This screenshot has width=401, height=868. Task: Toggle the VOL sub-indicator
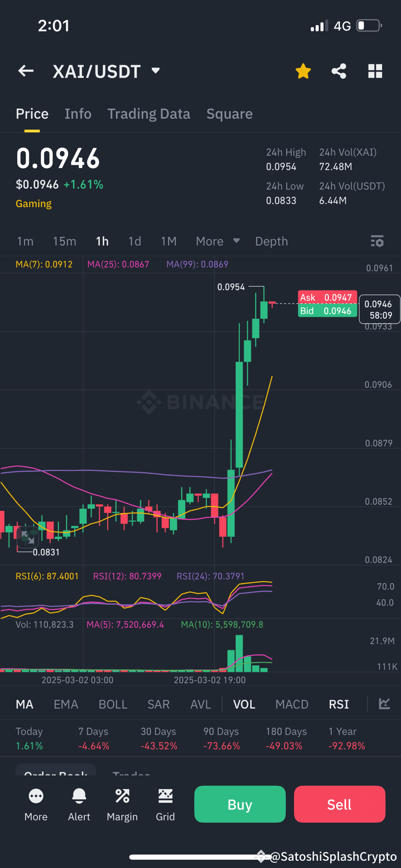[244, 704]
